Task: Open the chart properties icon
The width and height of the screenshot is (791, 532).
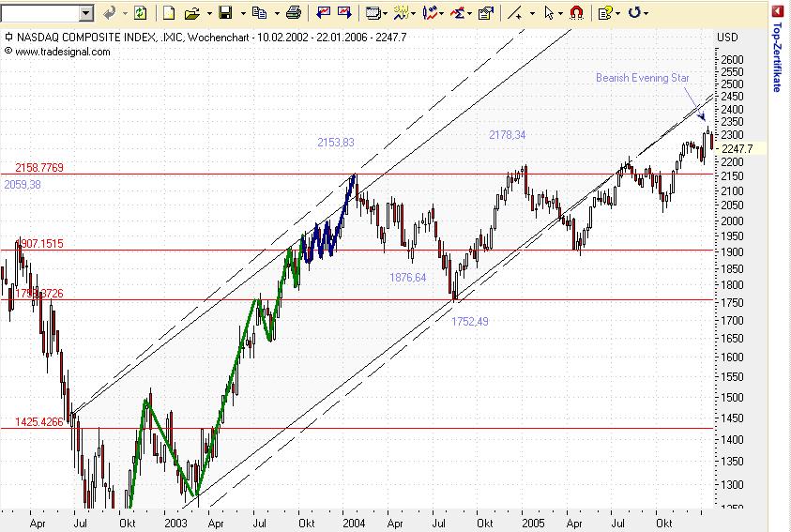Action: (x=486, y=13)
